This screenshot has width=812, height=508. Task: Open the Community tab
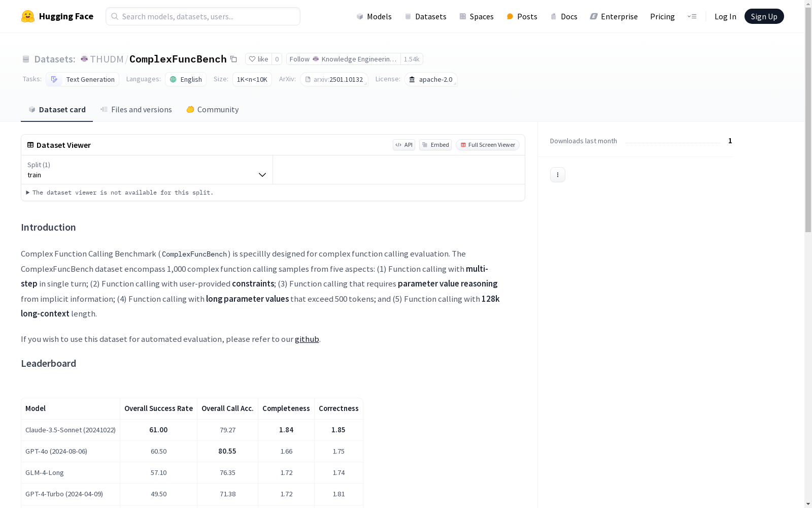pyautogui.click(x=213, y=110)
